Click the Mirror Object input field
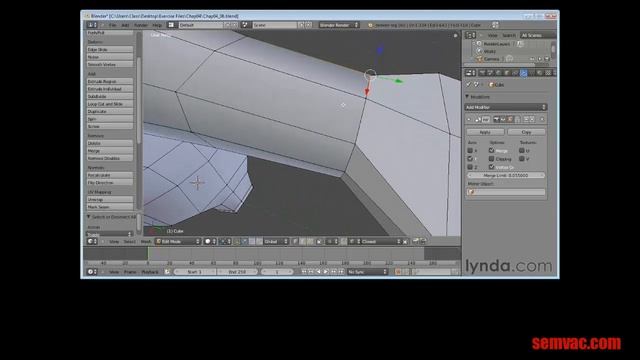 [506, 192]
